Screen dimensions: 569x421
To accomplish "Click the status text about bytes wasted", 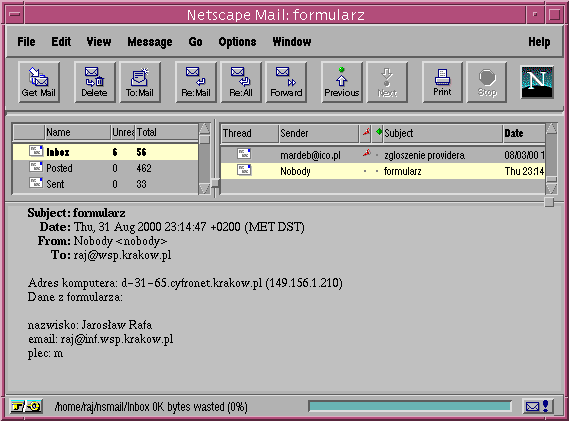I will [151, 407].
